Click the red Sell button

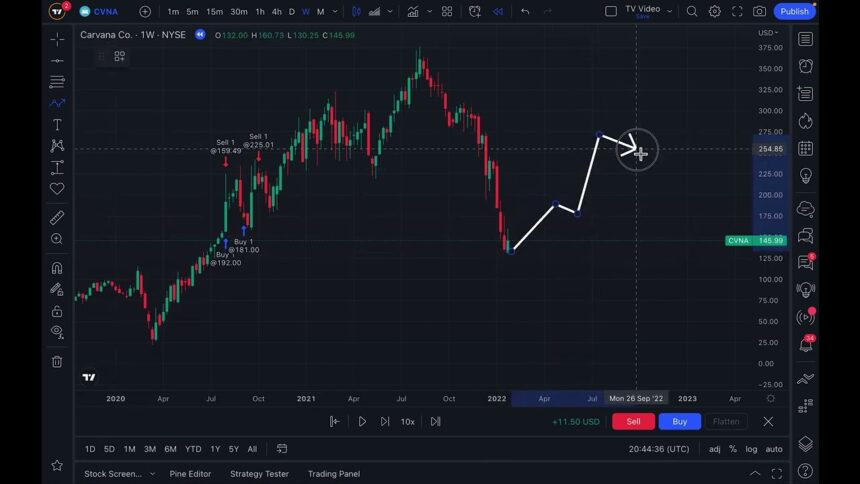click(633, 421)
